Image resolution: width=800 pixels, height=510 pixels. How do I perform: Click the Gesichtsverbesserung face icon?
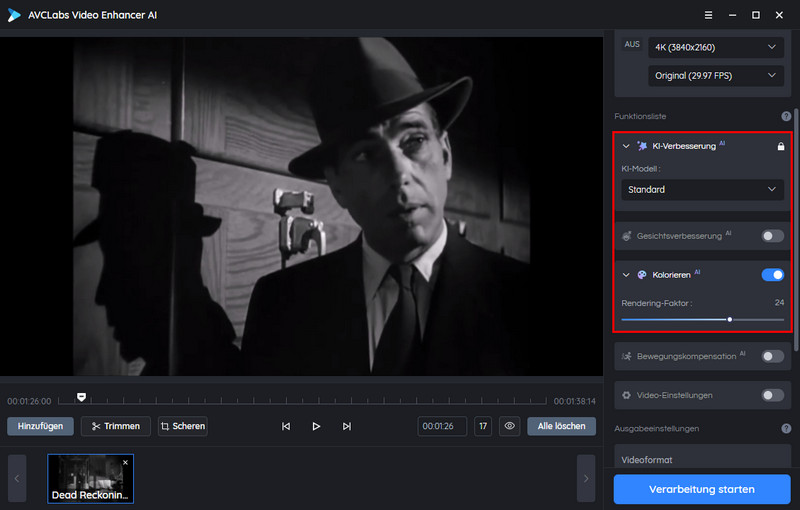627,236
